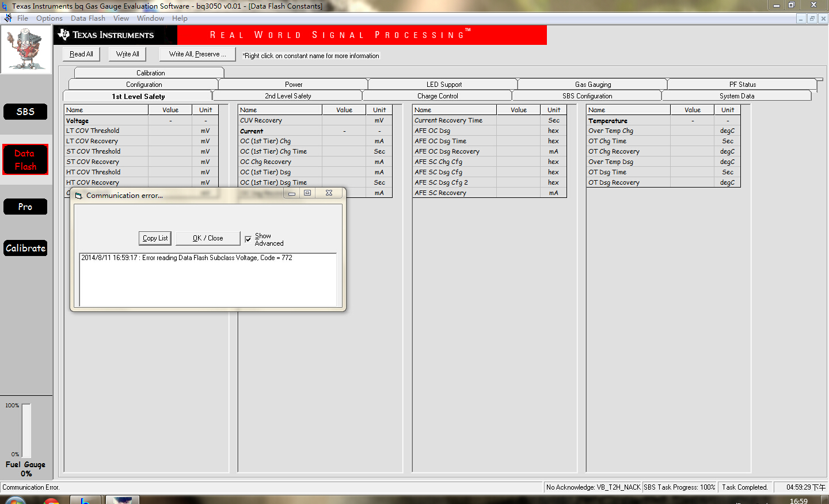
Task: Select the System Data tab
Action: coord(737,96)
